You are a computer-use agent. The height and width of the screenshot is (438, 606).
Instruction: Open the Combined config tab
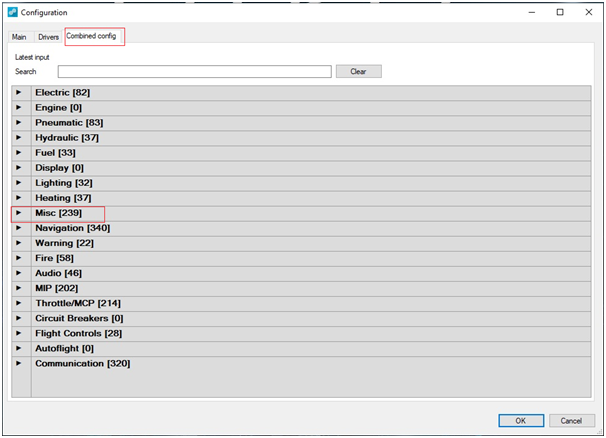[x=92, y=36]
